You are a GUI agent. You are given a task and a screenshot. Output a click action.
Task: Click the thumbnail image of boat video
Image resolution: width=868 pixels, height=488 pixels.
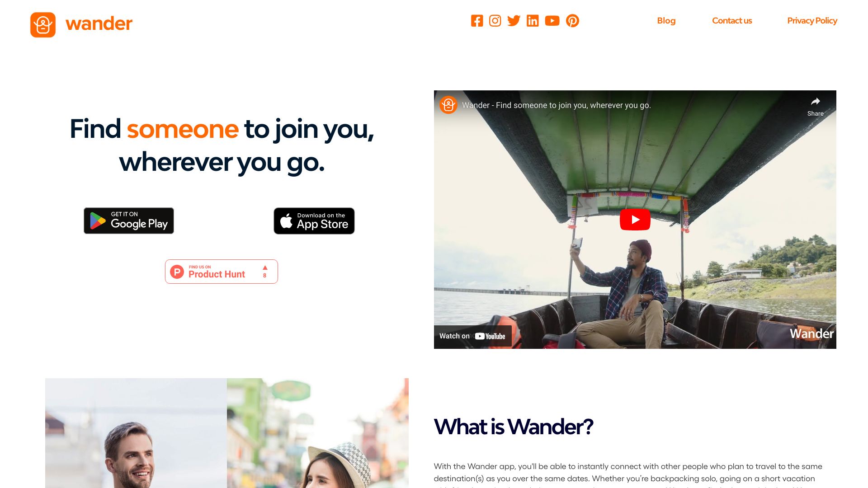[x=635, y=219]
